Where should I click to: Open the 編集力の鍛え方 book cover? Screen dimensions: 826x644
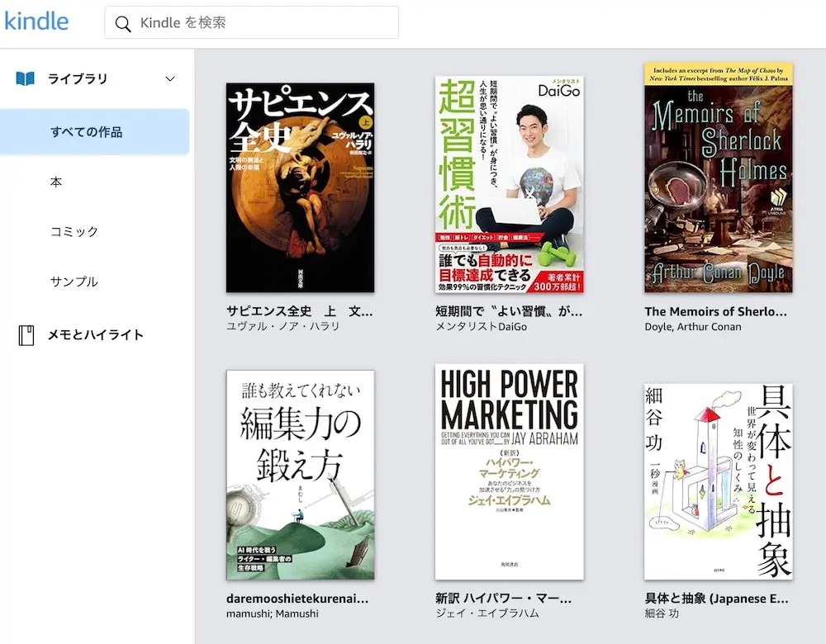pos(300,475)
